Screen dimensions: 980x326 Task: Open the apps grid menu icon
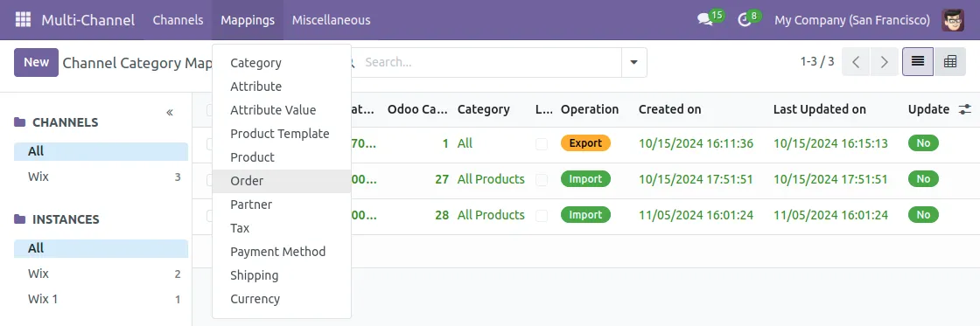pos(23,20)
